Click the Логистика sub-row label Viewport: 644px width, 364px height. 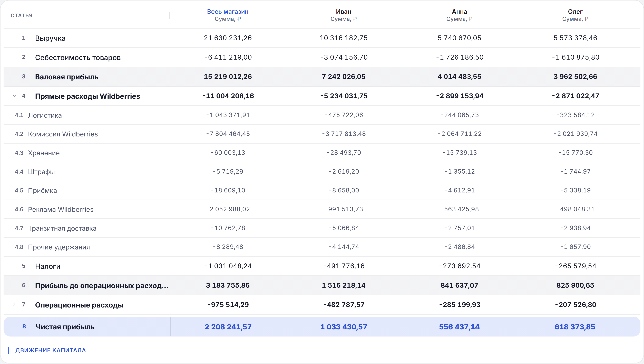[x=45, y=115]
